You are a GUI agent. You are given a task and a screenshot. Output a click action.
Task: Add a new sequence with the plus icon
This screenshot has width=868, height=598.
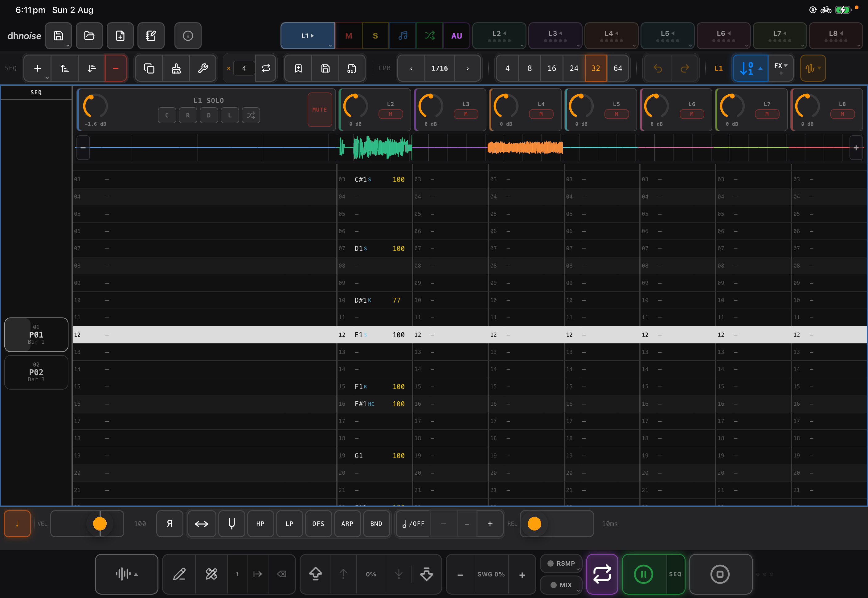click(38, 68)
